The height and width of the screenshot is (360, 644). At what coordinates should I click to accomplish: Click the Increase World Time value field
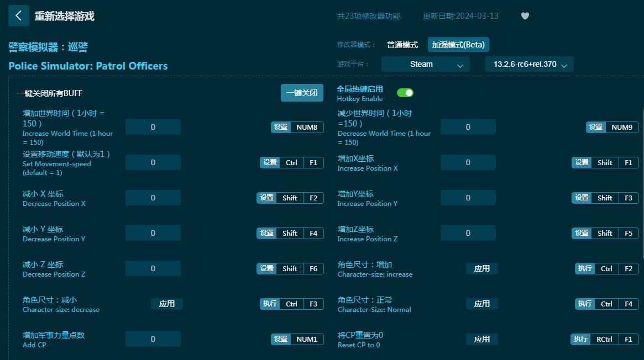[153, 127]
